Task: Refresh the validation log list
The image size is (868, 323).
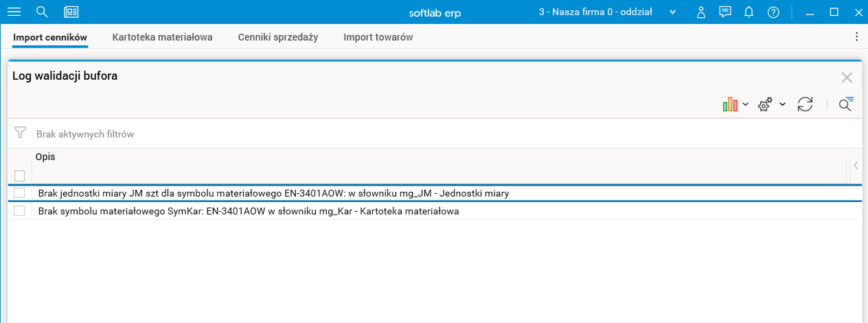Action: 805,104
